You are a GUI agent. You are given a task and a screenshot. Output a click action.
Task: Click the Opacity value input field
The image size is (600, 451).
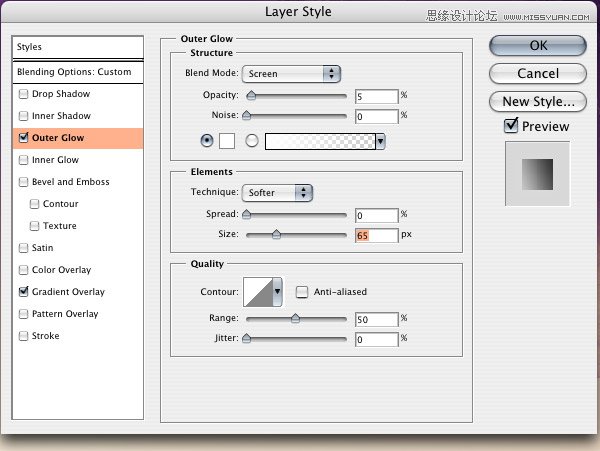click(x=377, y=96)
